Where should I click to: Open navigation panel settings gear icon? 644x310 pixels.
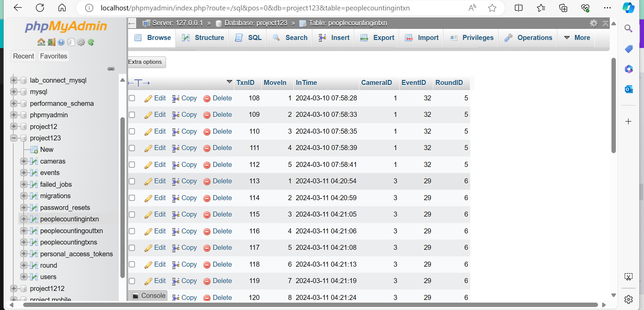(x=81, y=42)
